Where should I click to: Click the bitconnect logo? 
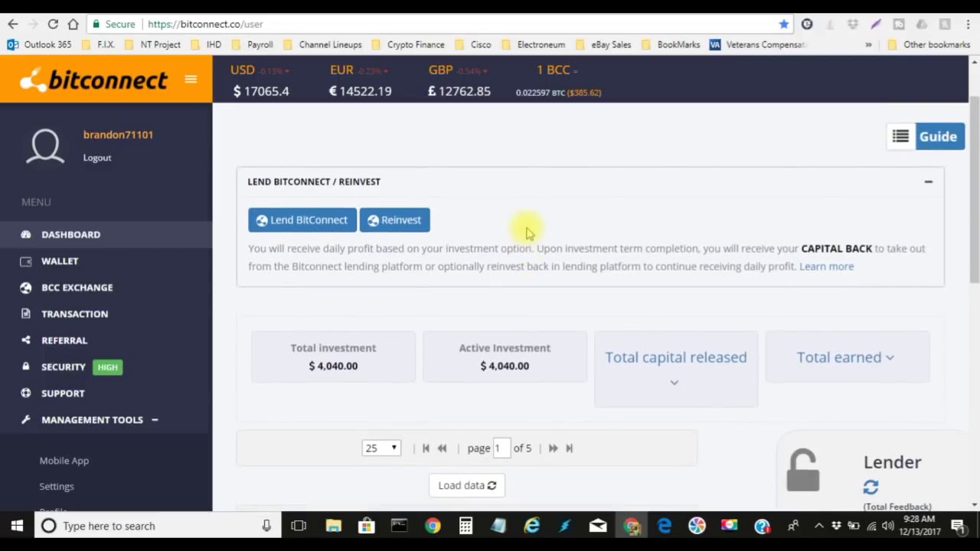(93, 80)
